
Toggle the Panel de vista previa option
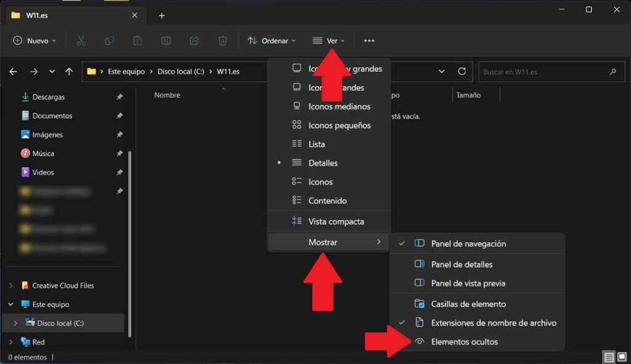point(461,283)
